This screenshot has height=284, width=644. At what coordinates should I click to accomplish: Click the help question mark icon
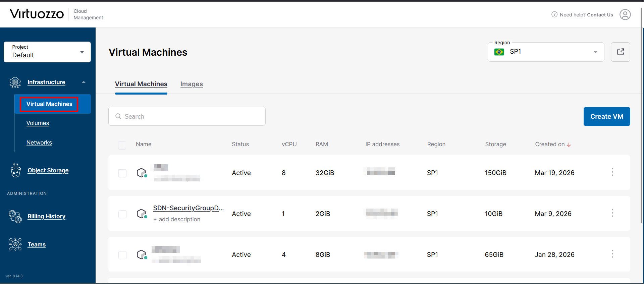(554, 14)
